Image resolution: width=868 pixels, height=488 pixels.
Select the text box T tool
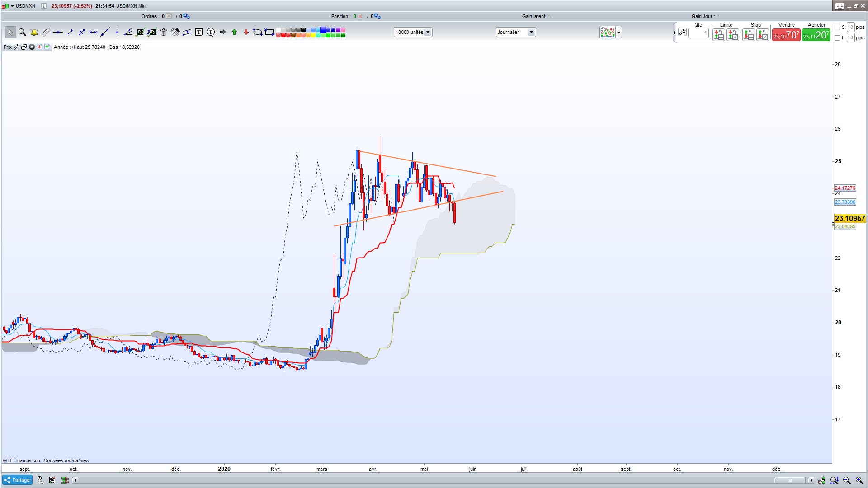[x=199, y=32]
